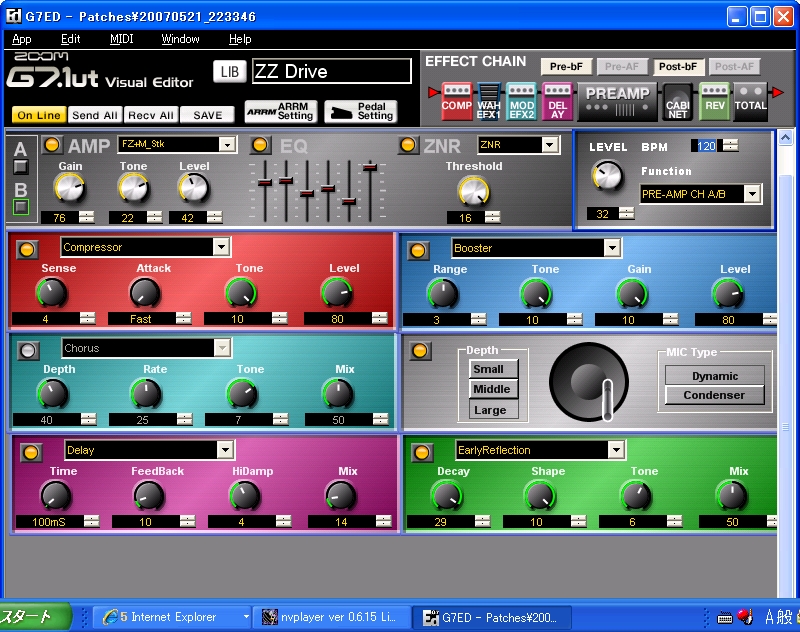Click the ZNR Threshold knob
Viewport: 800px width, 632px height.
point(473,191)
